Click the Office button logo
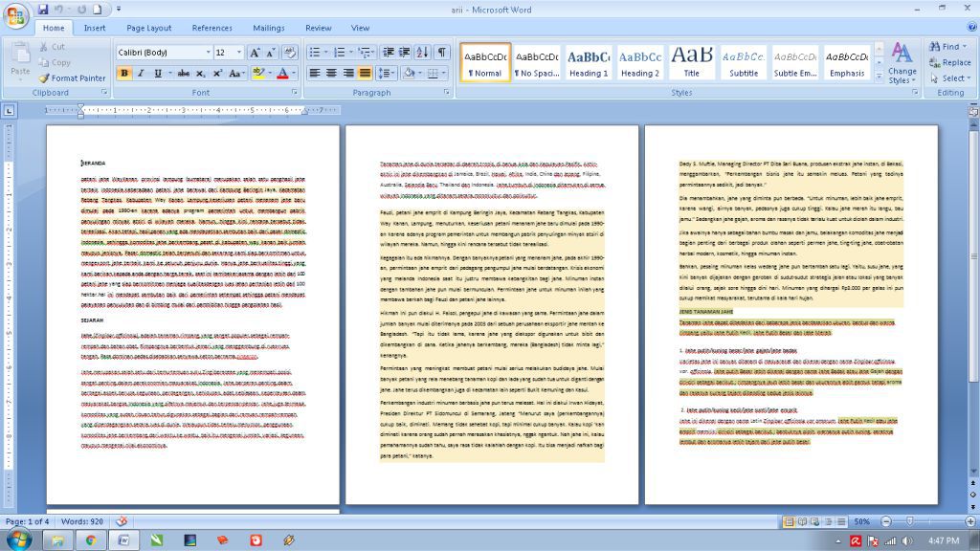This screenshot has width=980, height=551. pyautogui.click(x=15, y=16)
